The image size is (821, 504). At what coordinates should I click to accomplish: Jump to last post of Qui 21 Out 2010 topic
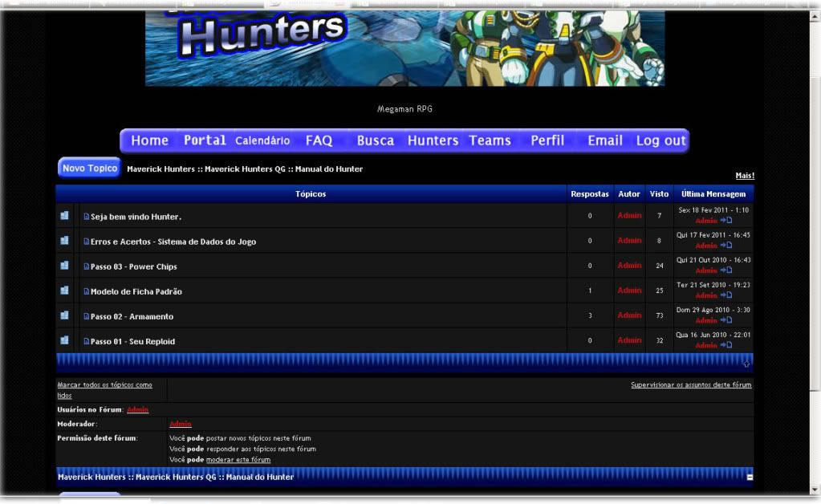click(x=726, y=270)
